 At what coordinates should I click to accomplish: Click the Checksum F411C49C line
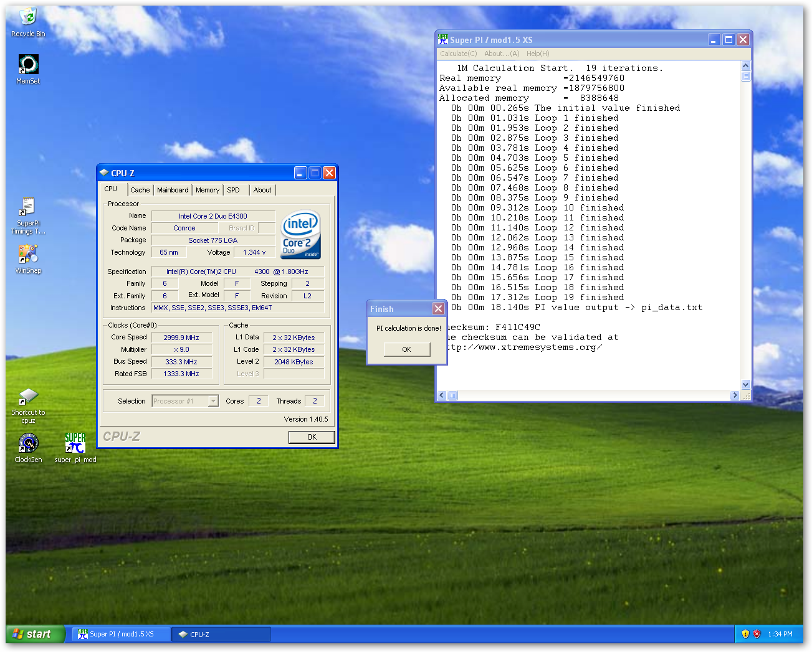494,327
